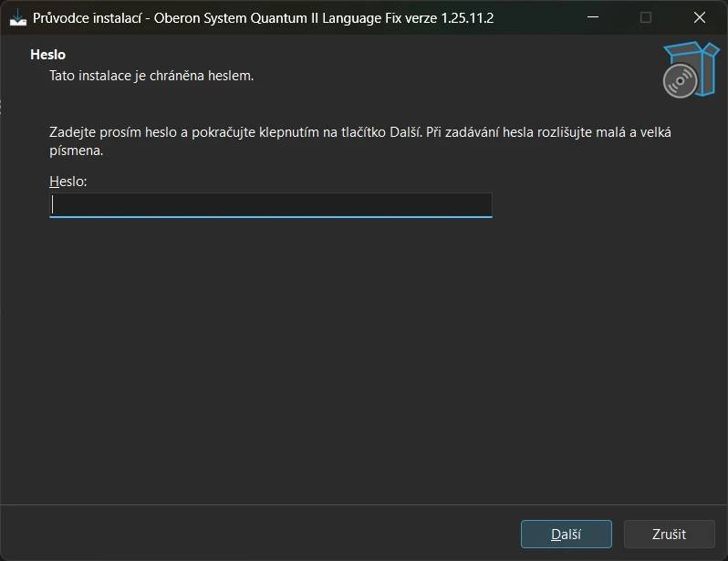Click "Tato instalace je chráněna heslem" subtitle
This screenshot has width=728, height=561.
(151, 76)
